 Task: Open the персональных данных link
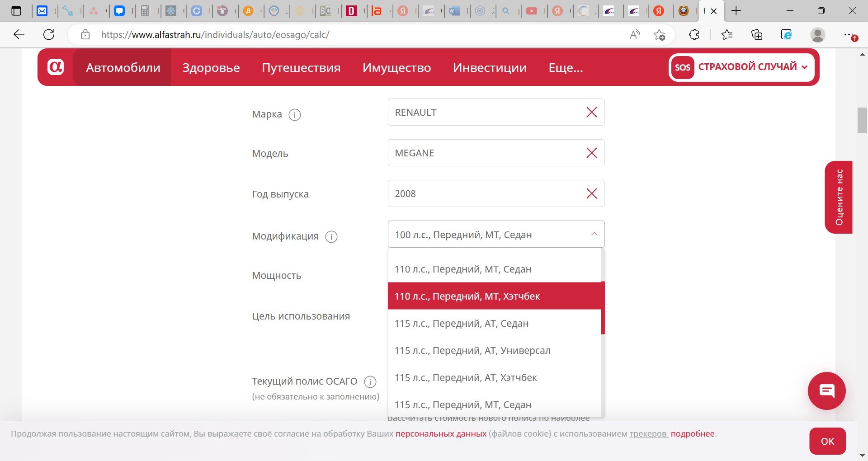441,434
